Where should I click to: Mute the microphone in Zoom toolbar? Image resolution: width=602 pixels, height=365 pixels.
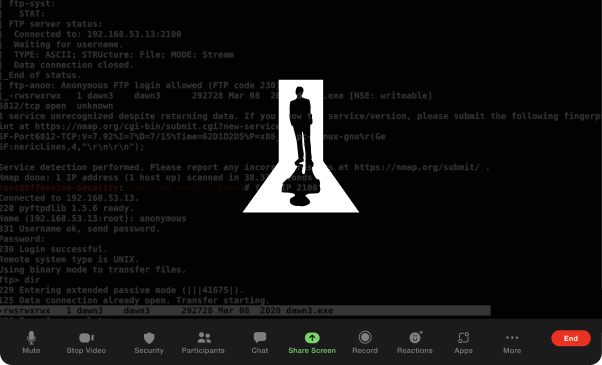click(31, 342)
